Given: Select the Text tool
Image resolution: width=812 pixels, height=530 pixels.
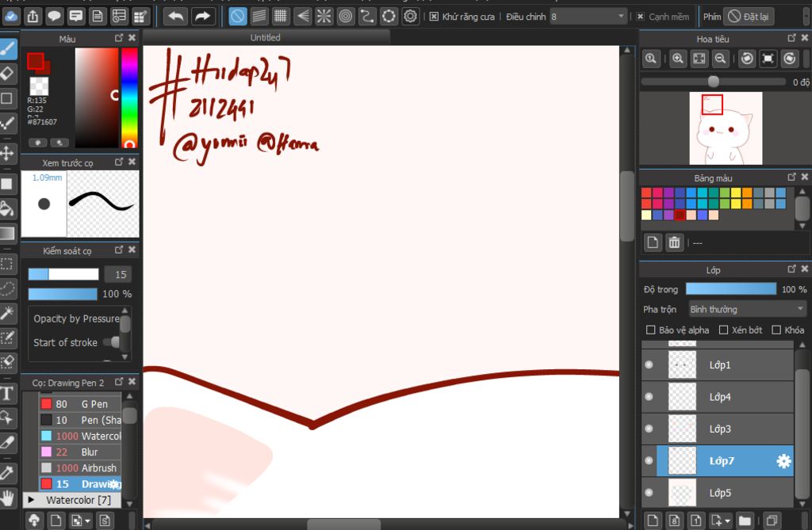Looking at the screenshot, I should click(7, 394).
